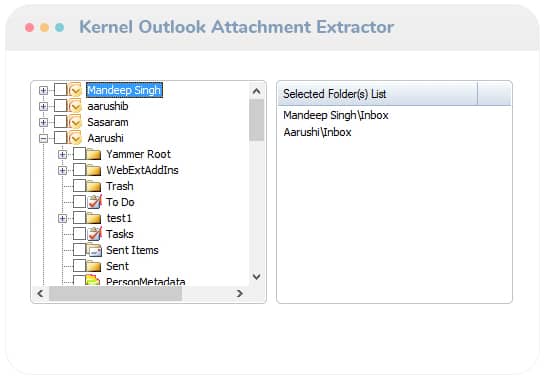This screenshot has width=545, height=380.
Task: Select the Aarushi\Inbox list entry
Action: coord(317,132)
